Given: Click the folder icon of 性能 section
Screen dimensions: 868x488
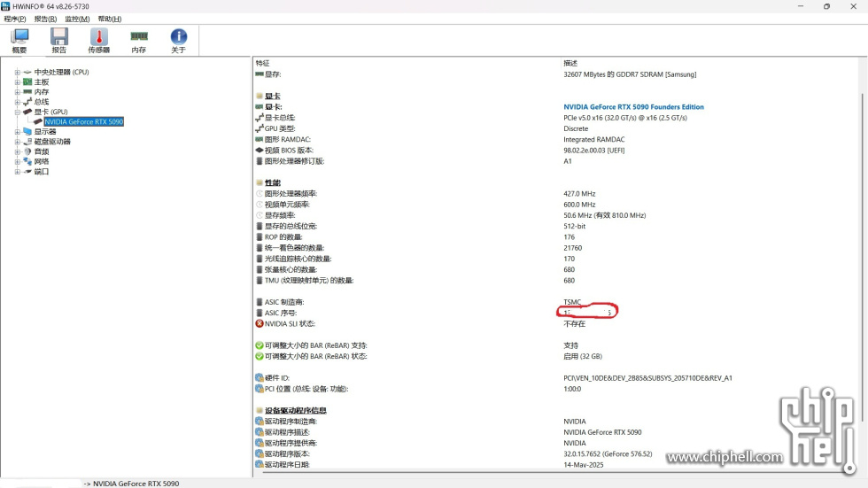Looking at the screenshot, I should pyautogui.click(x=259, y=182).
